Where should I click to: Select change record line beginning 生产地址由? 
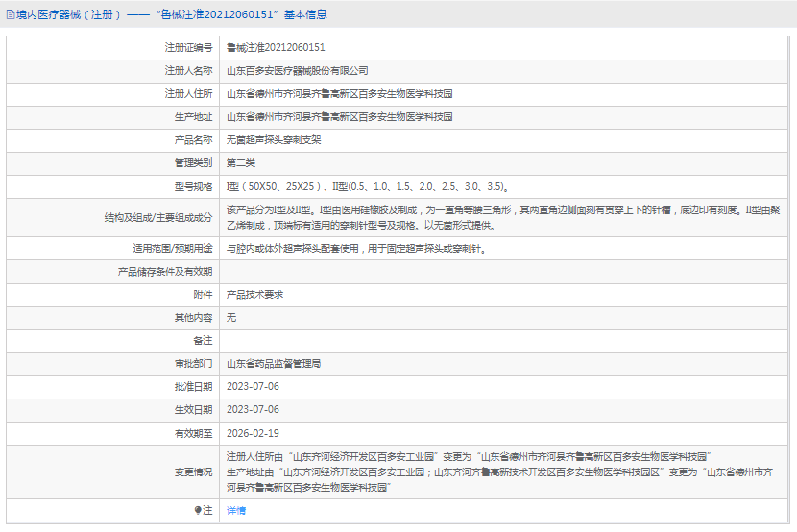pos(500,479)
